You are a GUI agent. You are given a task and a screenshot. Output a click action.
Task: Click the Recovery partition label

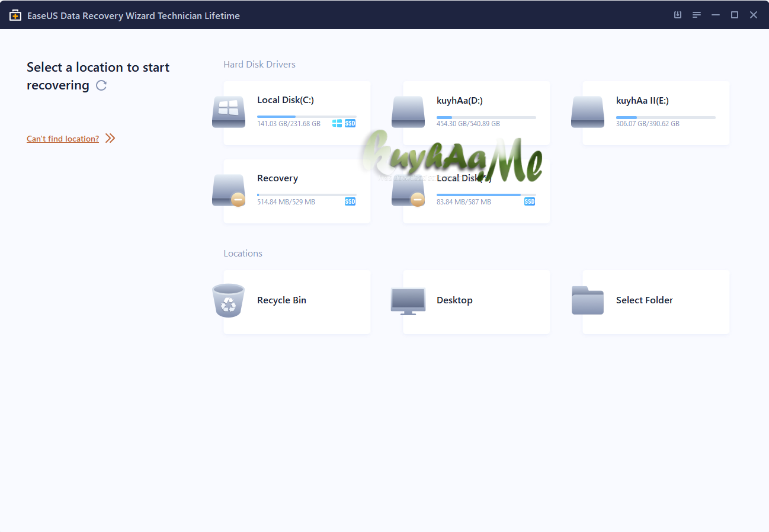tap(277, 178)
